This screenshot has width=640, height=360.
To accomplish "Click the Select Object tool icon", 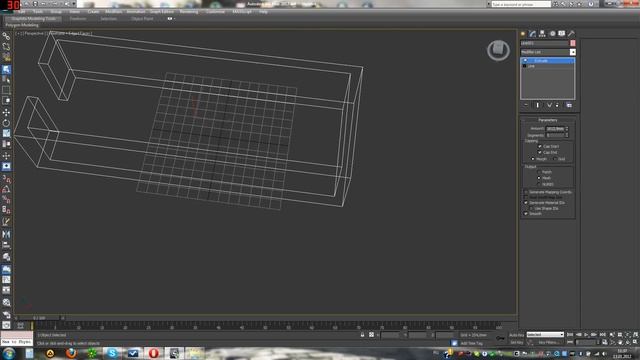I will pyautogui.click(x=6, y=69).
